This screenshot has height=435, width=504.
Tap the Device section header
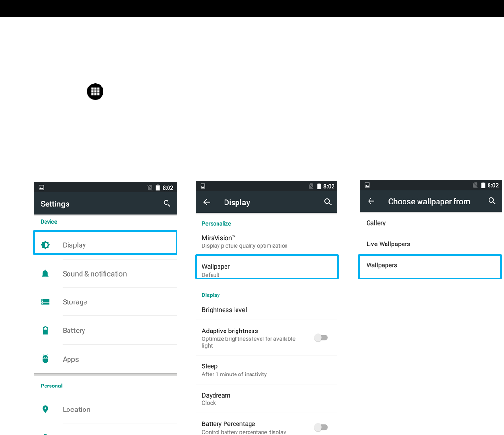click(49, 221)
